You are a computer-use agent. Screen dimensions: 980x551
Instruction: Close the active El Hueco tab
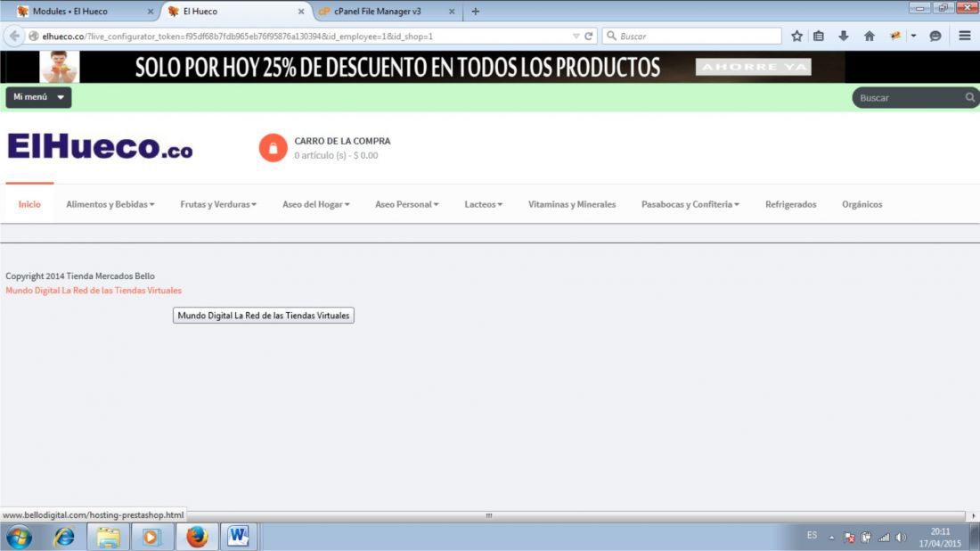click(300, 12)
